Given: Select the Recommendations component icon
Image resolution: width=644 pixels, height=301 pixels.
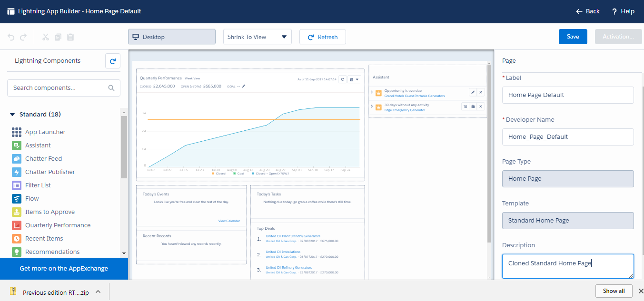Looking at the screenshot, I should coord(17,252).
